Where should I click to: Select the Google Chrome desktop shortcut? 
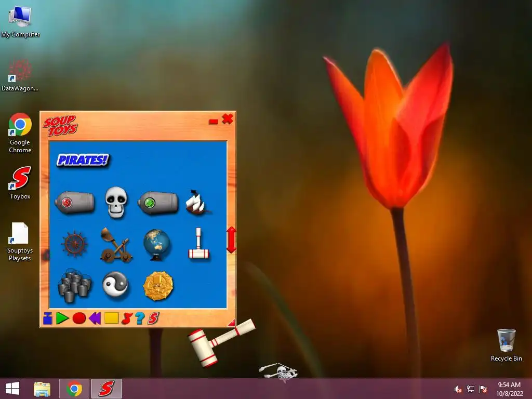[20, 133]
